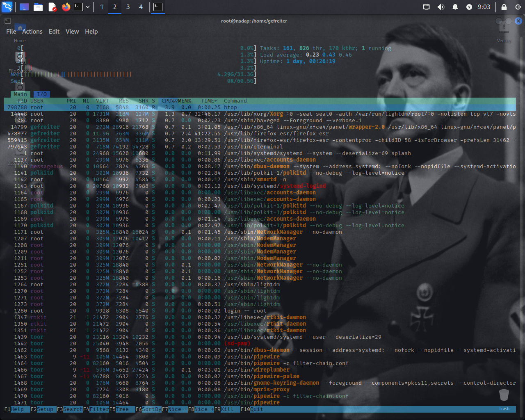This screenshot has height=420, width=525.
Task: Select the wrapper-2.0 panel process row
Action: pos(260,127)
